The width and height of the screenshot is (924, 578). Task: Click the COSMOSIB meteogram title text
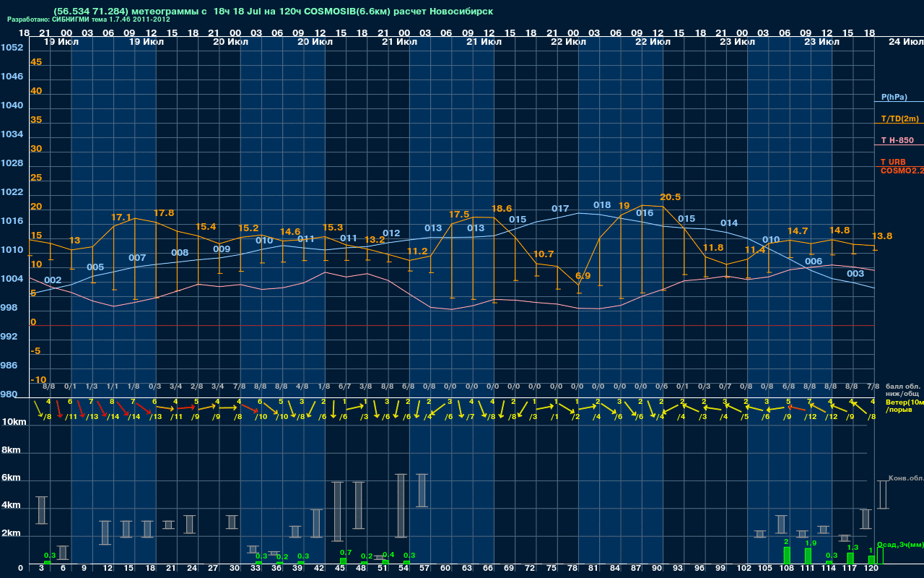[273, 12]
